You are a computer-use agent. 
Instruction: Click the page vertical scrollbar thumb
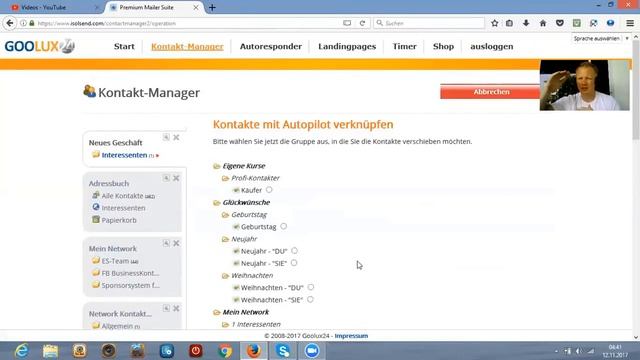(636, 90)
